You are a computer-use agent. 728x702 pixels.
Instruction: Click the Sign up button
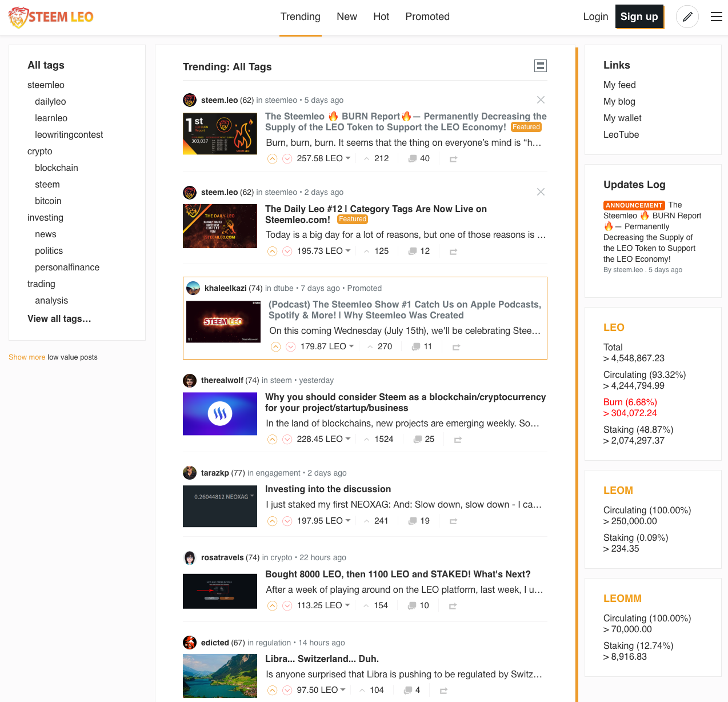click(x=639, y=17)
